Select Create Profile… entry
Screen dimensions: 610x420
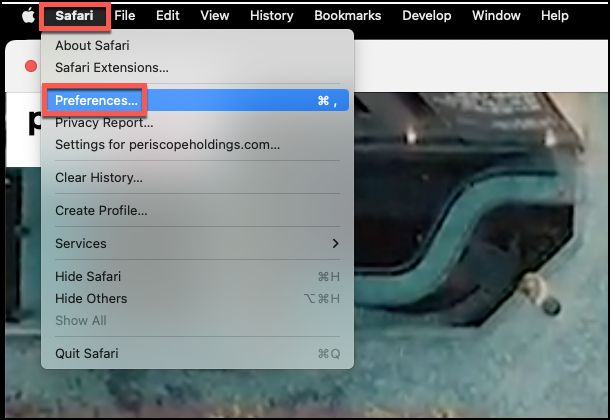point(198,211)
